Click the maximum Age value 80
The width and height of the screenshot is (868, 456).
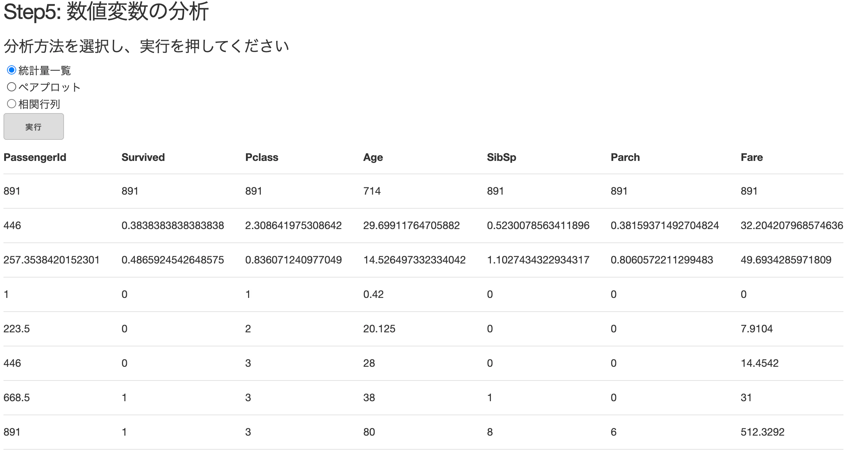point(369,432)
